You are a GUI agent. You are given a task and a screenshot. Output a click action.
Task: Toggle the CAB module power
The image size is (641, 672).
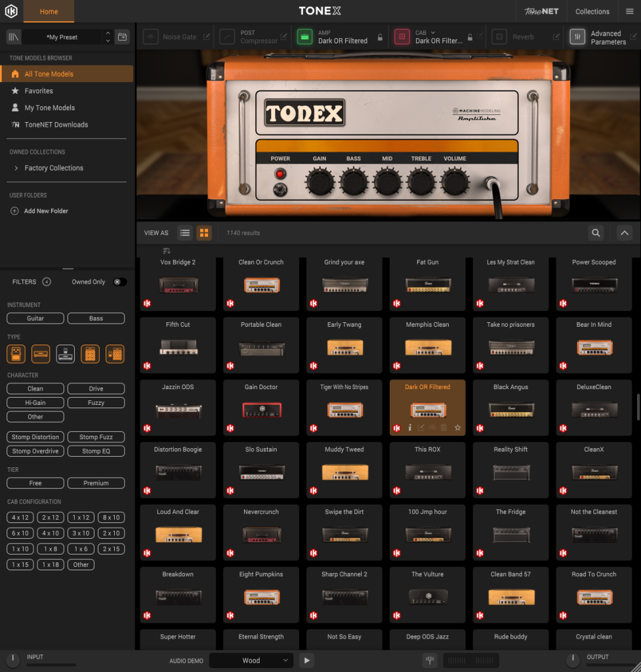(402, 37)
